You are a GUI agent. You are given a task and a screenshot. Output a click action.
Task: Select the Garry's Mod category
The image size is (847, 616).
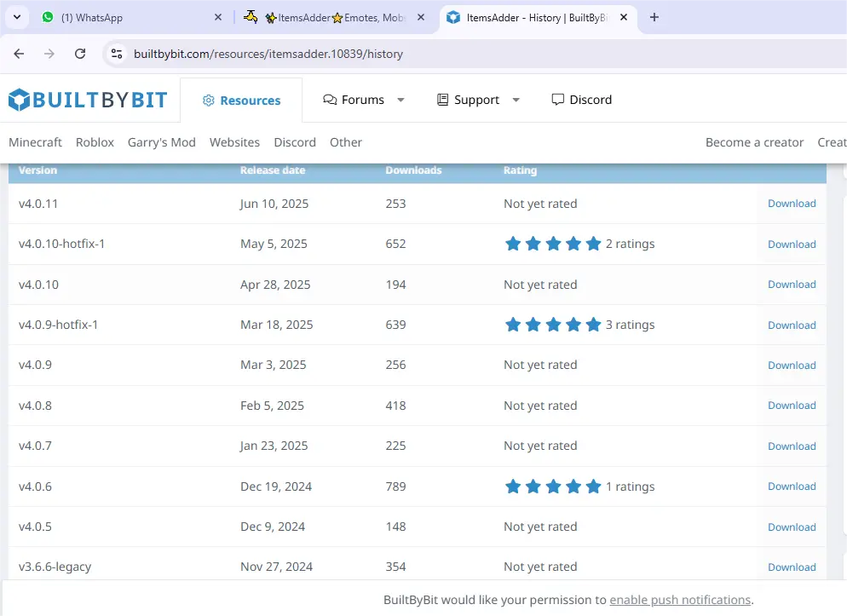[162, 142]
